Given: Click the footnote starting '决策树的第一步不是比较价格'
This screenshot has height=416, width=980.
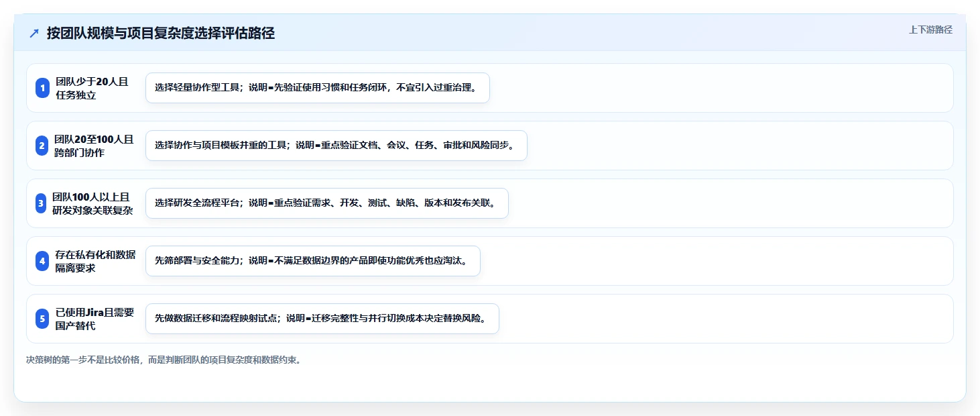Looking at the screenshot, I should 165,360.
